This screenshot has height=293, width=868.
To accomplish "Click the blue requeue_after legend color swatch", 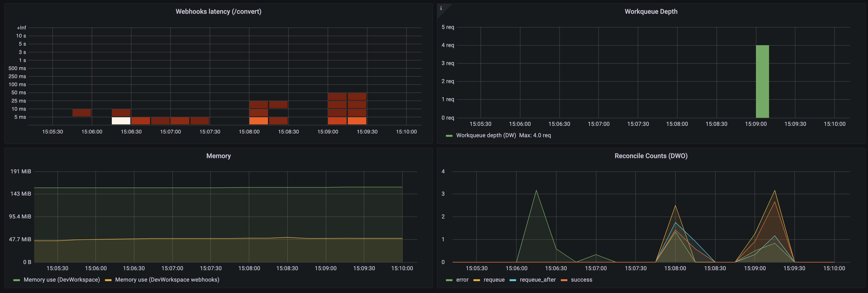I will (513, 280).
